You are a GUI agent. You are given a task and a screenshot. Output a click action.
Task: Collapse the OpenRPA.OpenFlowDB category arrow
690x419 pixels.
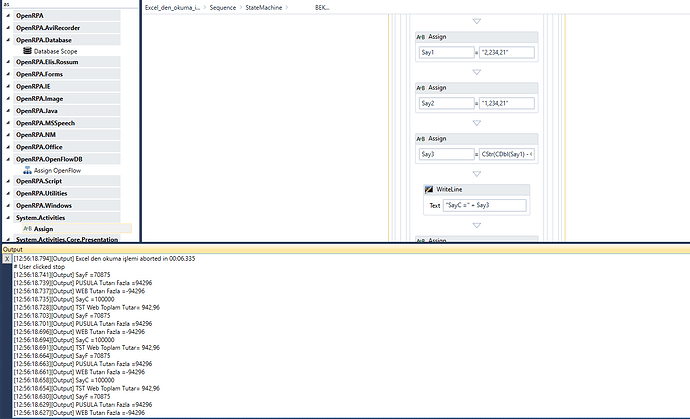coord(8,159)
